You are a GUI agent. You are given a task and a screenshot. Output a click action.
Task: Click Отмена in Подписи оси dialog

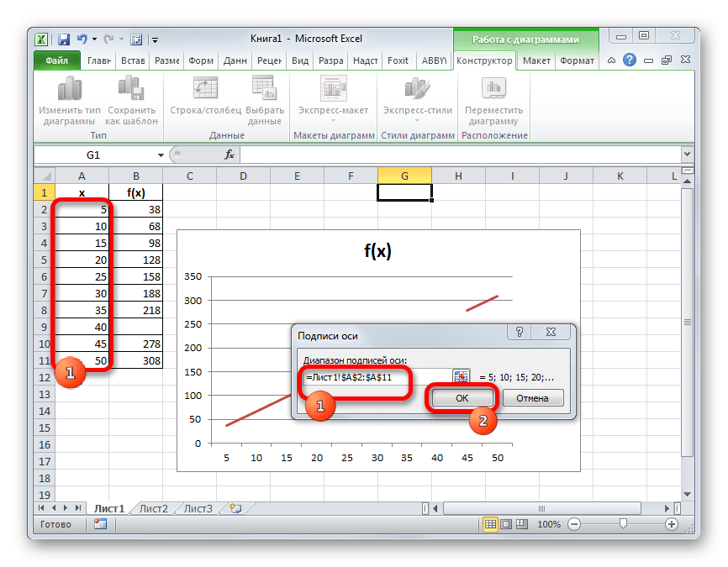[x=532, y=398]
